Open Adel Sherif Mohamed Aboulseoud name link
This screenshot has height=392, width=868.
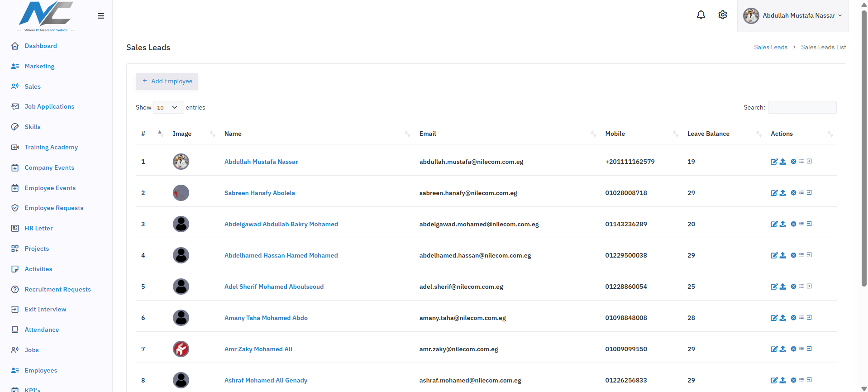click(x=274, y=287)
